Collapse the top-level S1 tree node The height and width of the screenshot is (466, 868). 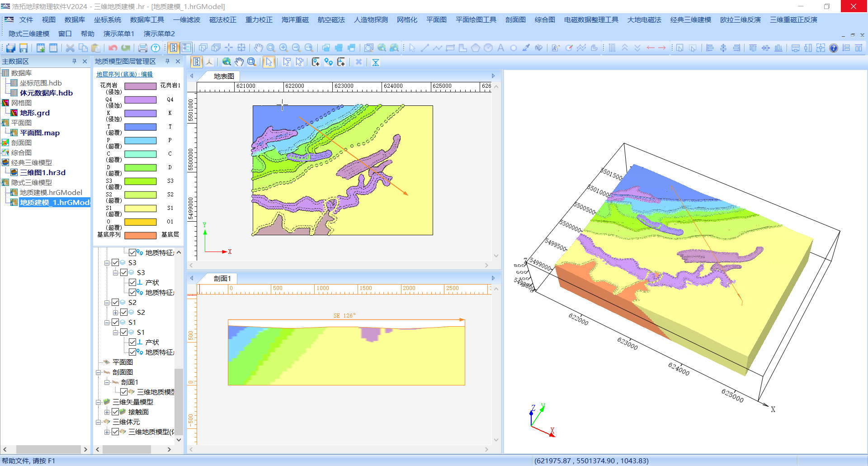pos(107,322)
